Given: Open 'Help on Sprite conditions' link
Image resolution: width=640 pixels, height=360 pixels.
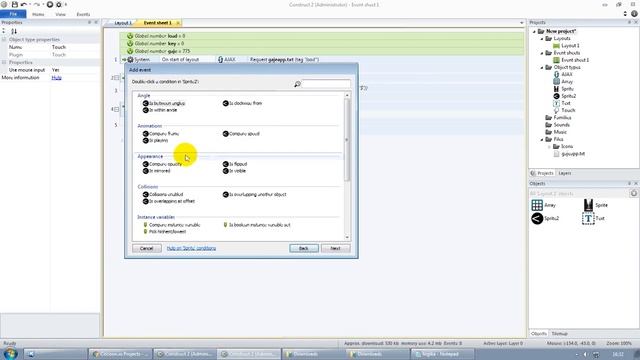Looking at the screenshot, I should click(x=191, y=248).
